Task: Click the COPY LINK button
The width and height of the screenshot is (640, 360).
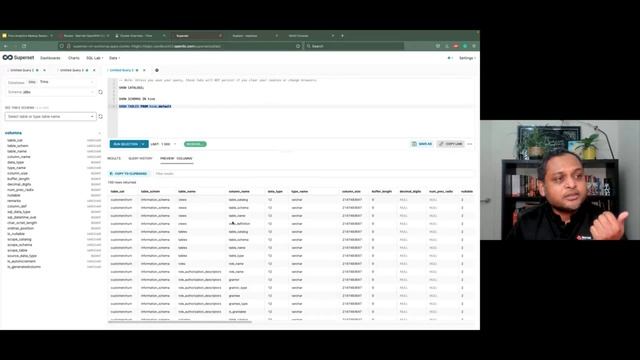Action: coord(451,144)
